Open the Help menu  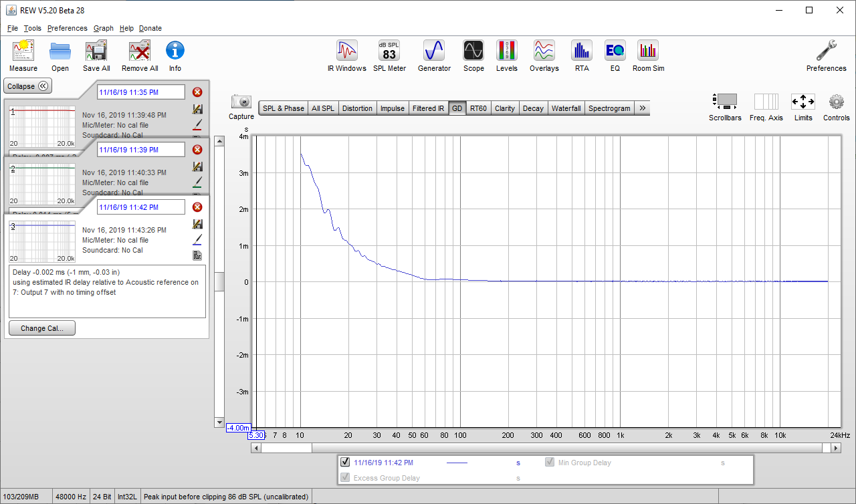click(x=126, y=28)
